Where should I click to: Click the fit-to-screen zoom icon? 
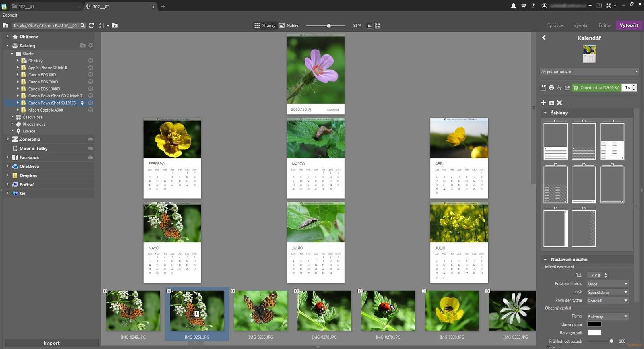[378, 25]
